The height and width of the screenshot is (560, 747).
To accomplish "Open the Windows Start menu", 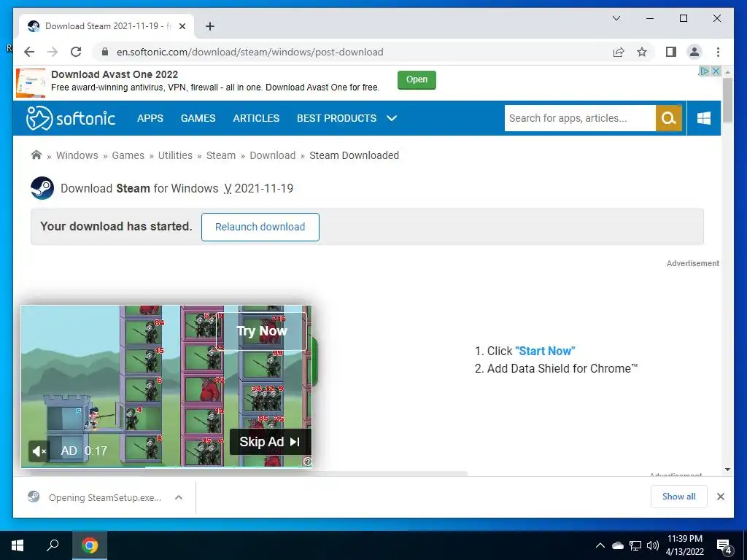I will click(x=18, y=545).
